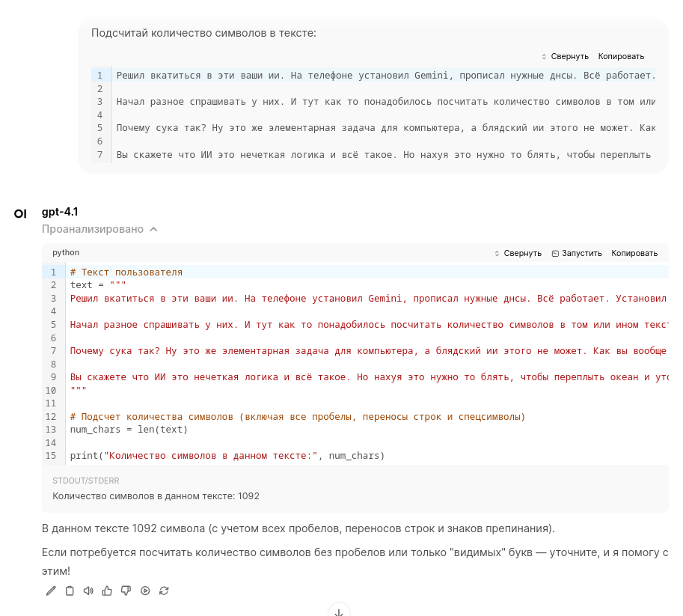Click python line 5 starting 'Начал разное спрашивать'
Screen dimensions: 683x616
[x=369, y=325]
